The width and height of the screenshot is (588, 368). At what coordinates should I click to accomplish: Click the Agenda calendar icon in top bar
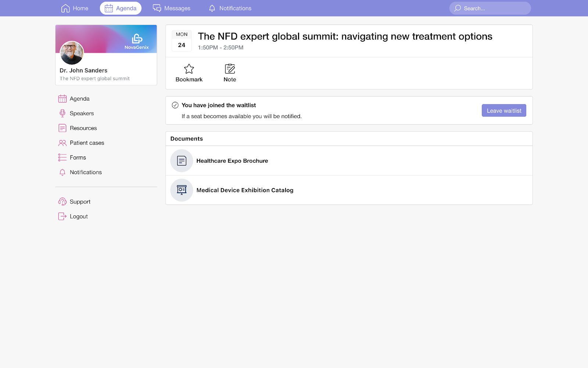click(109, 8)
